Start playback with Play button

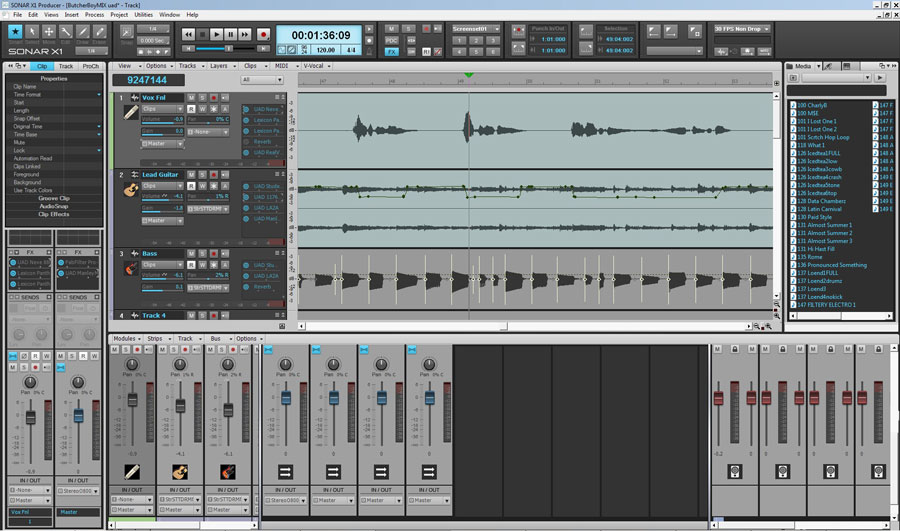click(216, 34)
